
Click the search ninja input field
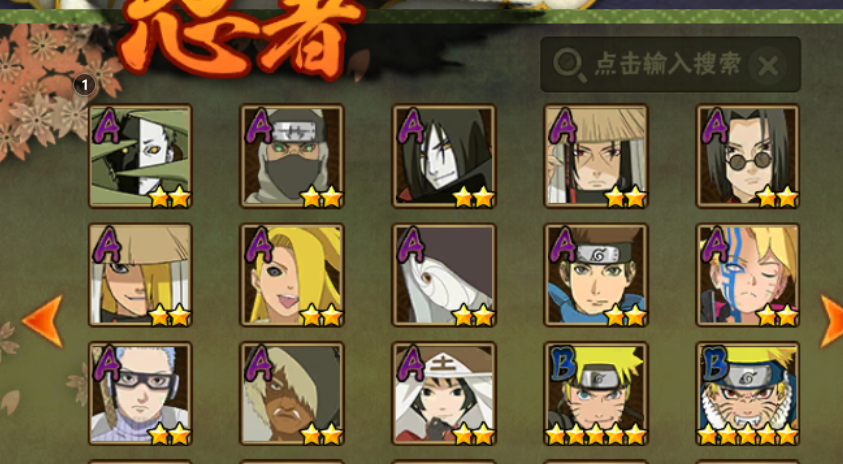point(670,65)
